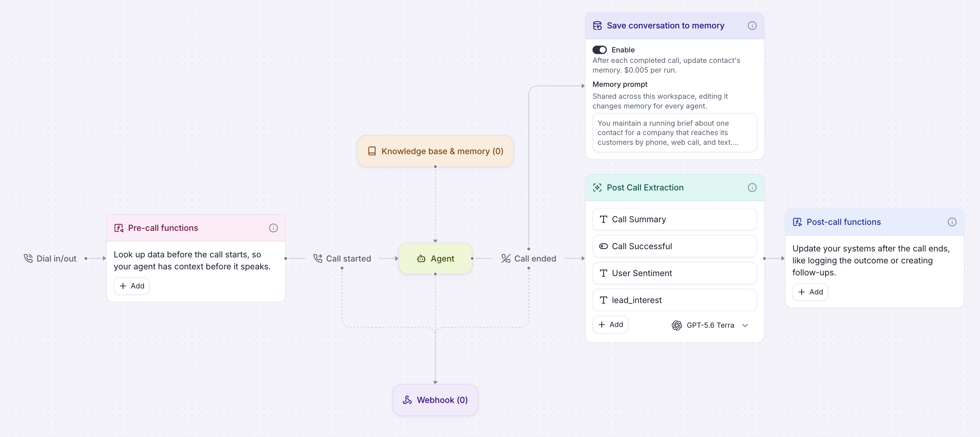Screen dimensions: 980x437
Task: Click the Dial in/out phone icon
Action: click(28, 259)
